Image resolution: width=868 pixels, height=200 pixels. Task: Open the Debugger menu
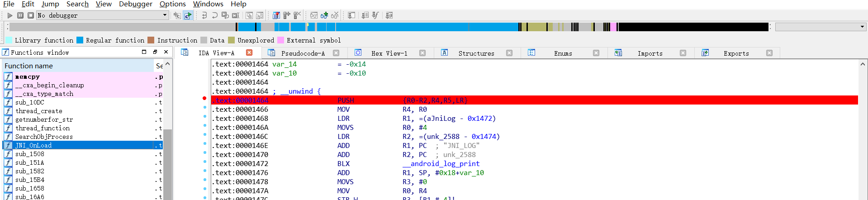(x=136, y=4)
